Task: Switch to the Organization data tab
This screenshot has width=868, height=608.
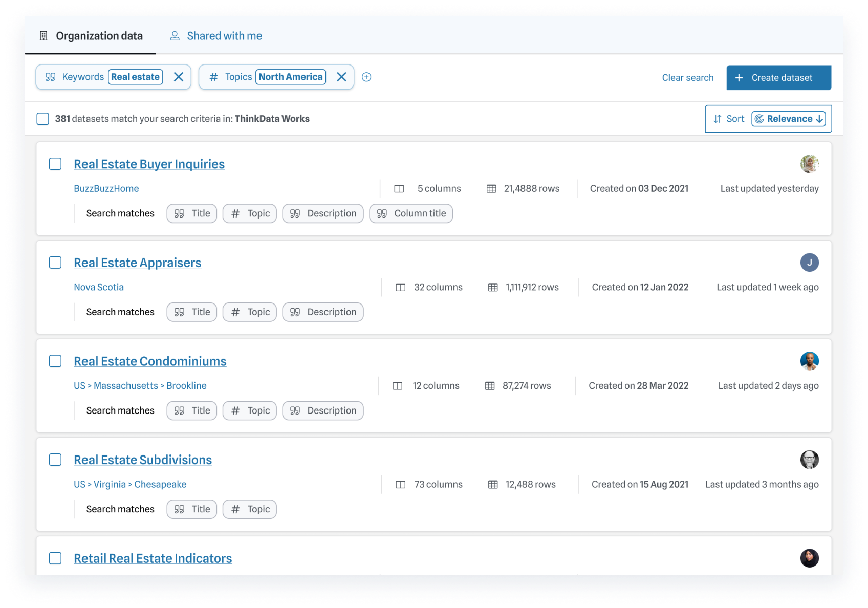Action: pos(99,36)
